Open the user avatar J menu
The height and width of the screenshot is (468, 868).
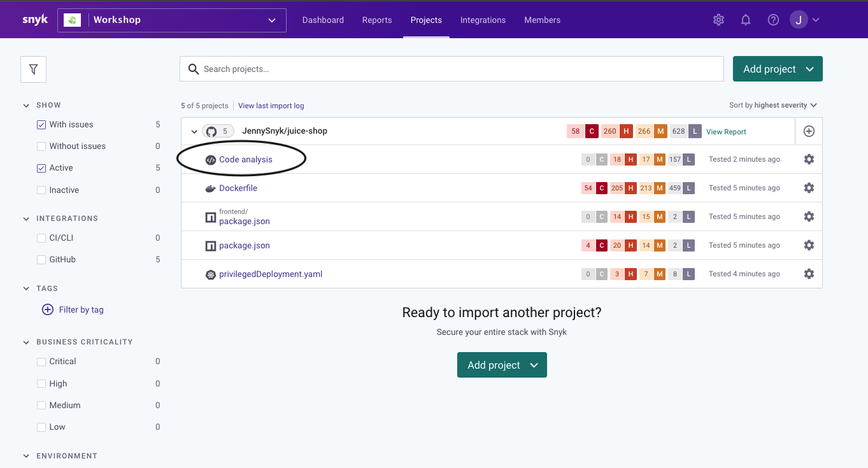(805, 20)
